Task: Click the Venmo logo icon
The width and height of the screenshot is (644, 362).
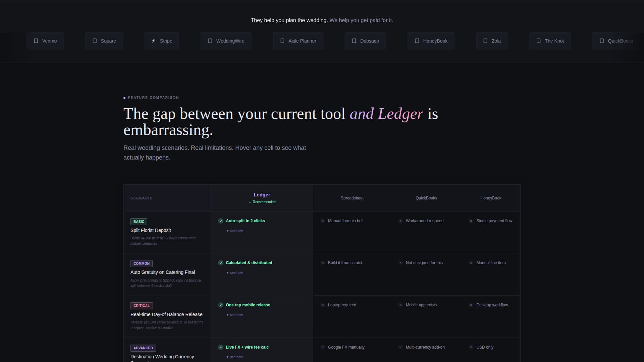Action: (36, 41)
